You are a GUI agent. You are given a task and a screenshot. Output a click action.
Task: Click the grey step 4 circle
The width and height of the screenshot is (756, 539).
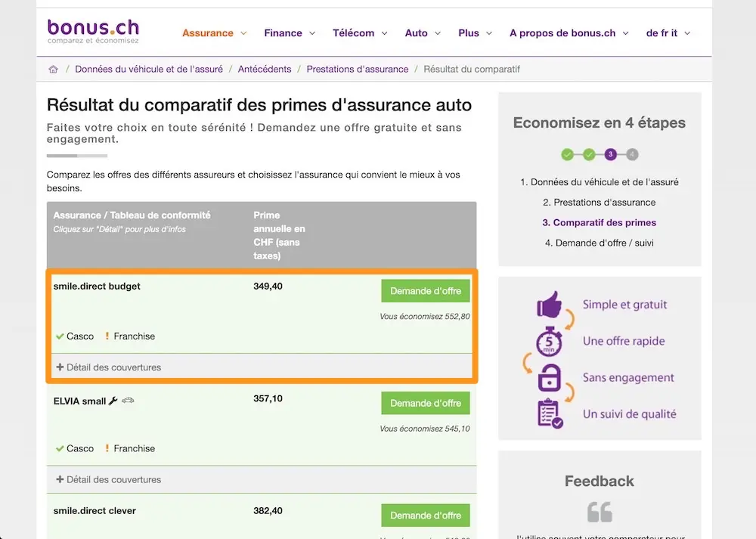point(632,155)
